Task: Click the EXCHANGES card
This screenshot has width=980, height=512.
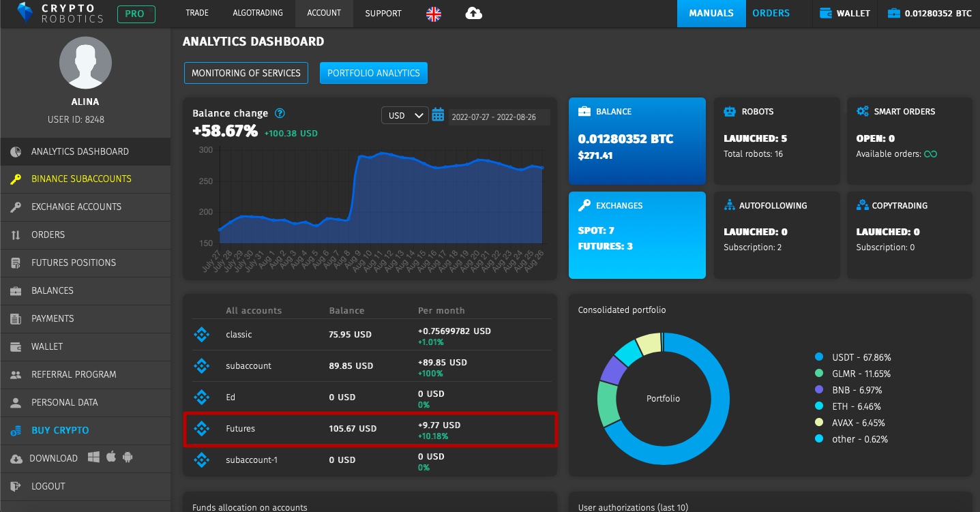Action: click(637, 235)
